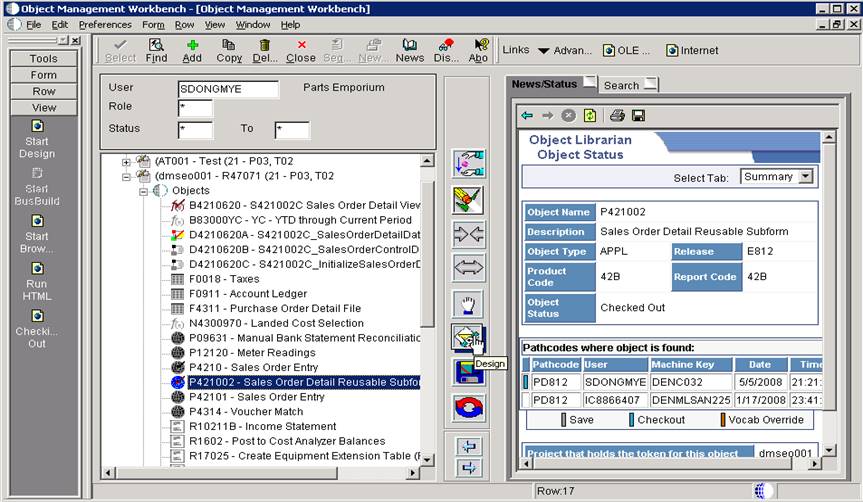The width and height of the screenshot is (863, 502).
Task: Click the Internet link button
Action: (692, 51)
